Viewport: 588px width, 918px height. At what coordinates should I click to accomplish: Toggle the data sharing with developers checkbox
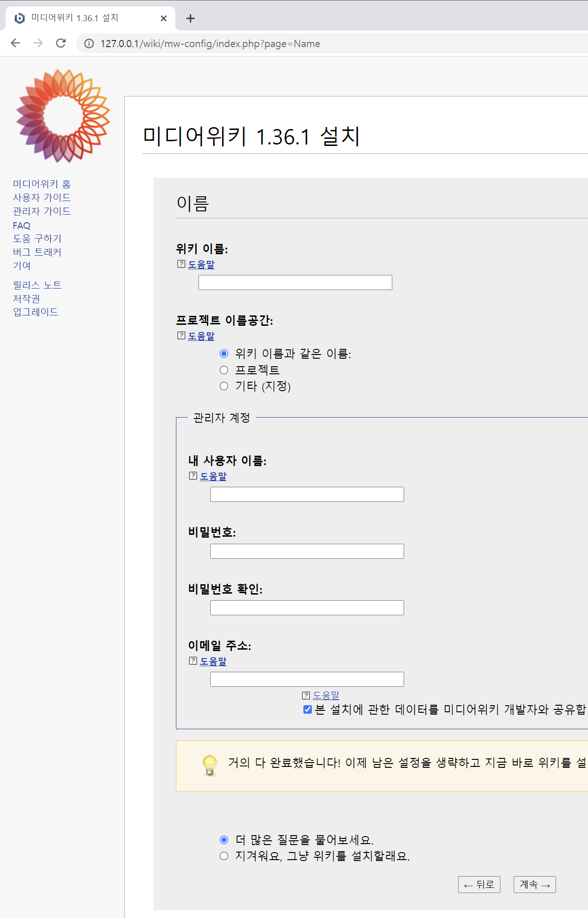[x=308, y=709]
